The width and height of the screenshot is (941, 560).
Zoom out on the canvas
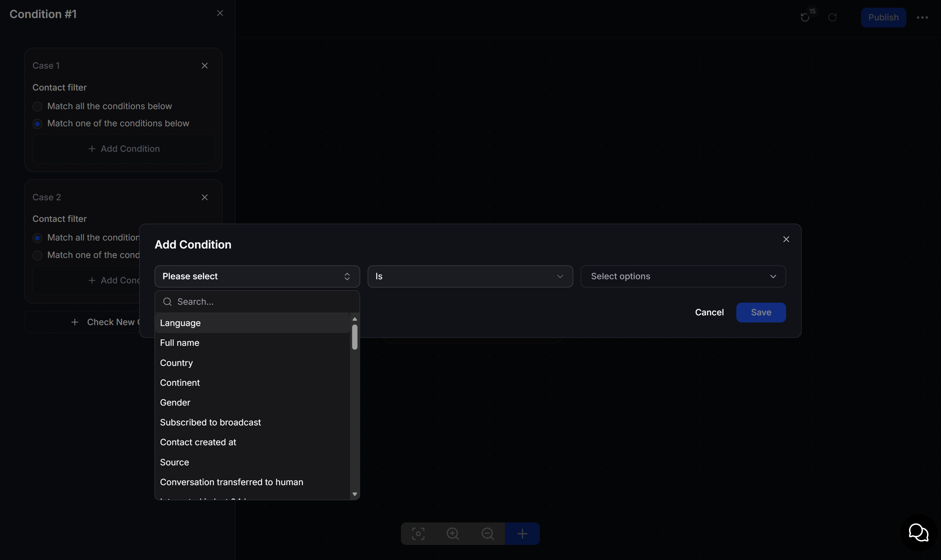point(488,534)
